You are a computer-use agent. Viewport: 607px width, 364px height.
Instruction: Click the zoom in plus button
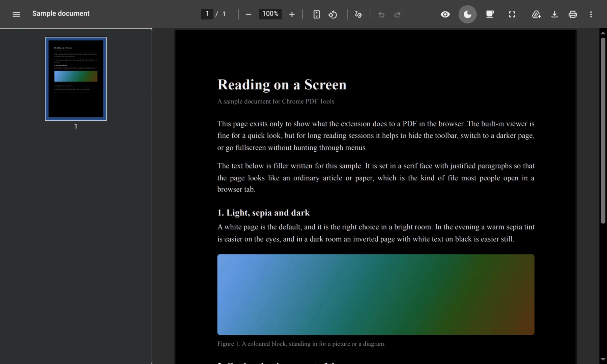292,14
